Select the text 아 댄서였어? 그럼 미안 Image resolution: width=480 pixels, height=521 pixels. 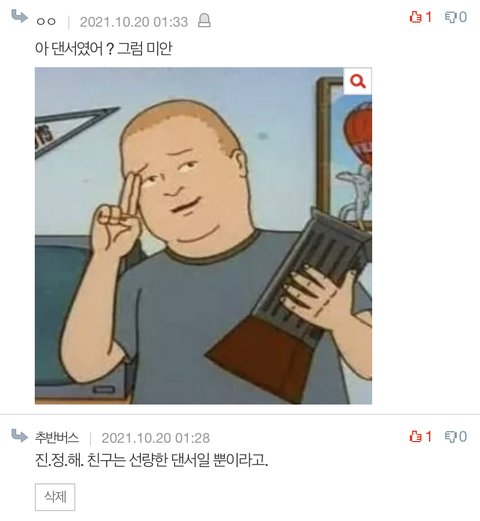pos(103,49)
